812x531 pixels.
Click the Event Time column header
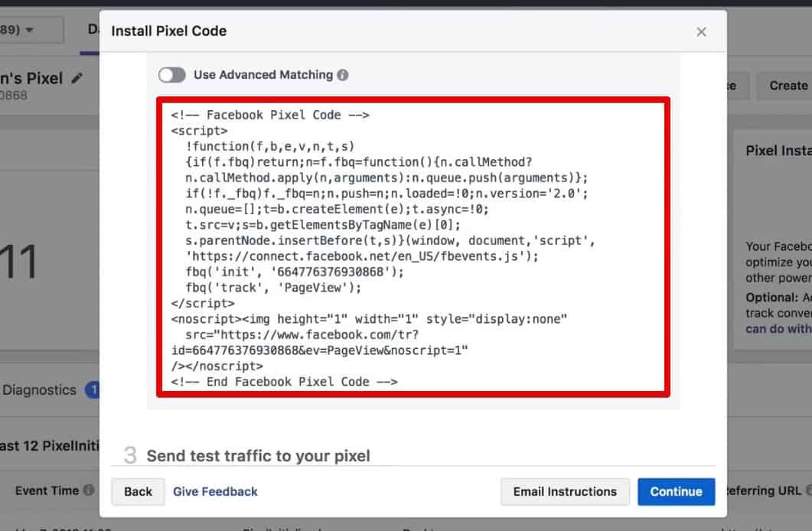(47, 490)
